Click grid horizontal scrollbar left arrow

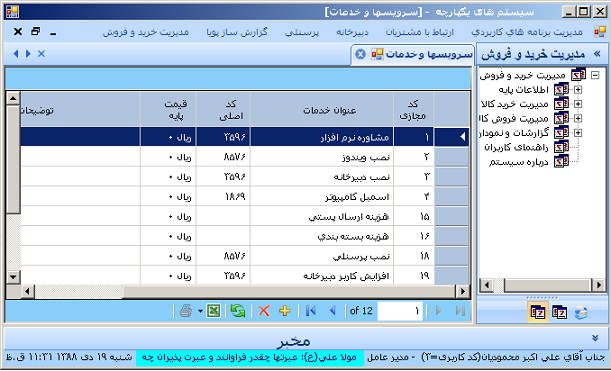[27, 291]
